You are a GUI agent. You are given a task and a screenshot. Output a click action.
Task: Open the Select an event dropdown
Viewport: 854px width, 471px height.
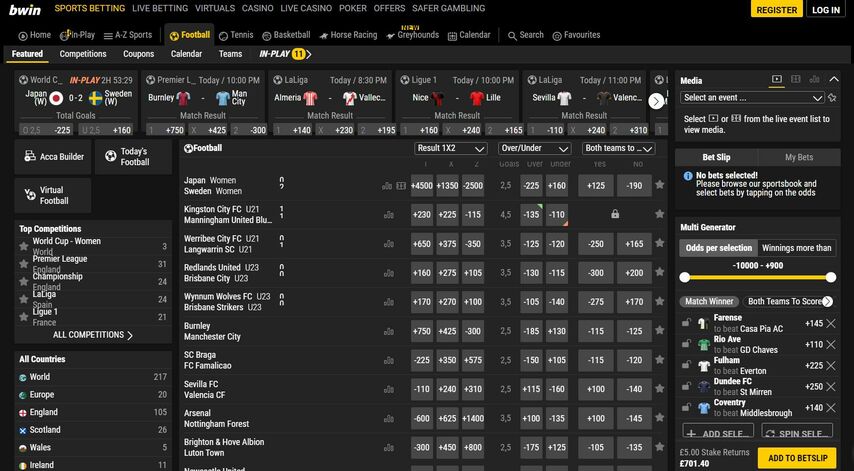point(752,98)
